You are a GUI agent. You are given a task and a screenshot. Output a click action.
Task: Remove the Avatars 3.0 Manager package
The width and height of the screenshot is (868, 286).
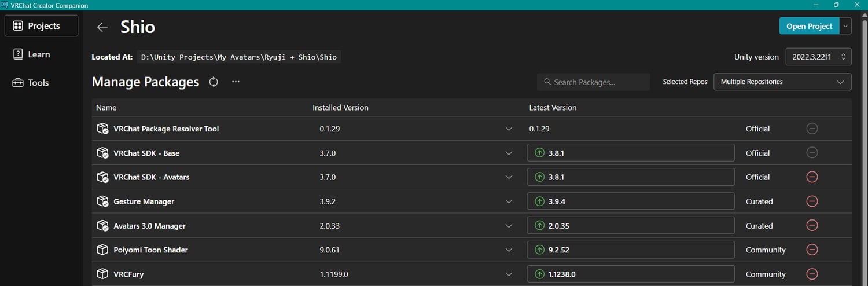812,226
